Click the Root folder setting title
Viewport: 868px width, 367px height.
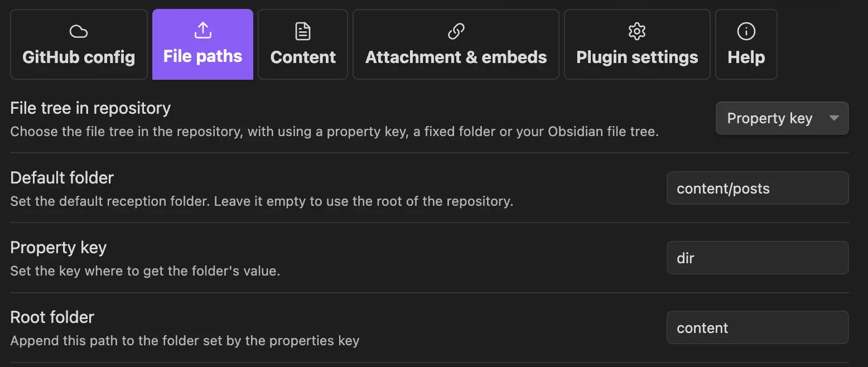(52, 317)
